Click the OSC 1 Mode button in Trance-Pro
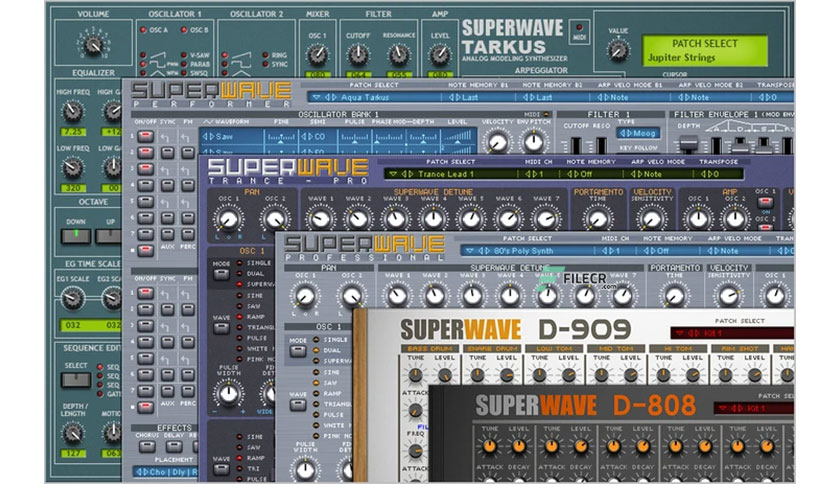This screenshot has height=484, width=836. (x=221, y=275)
